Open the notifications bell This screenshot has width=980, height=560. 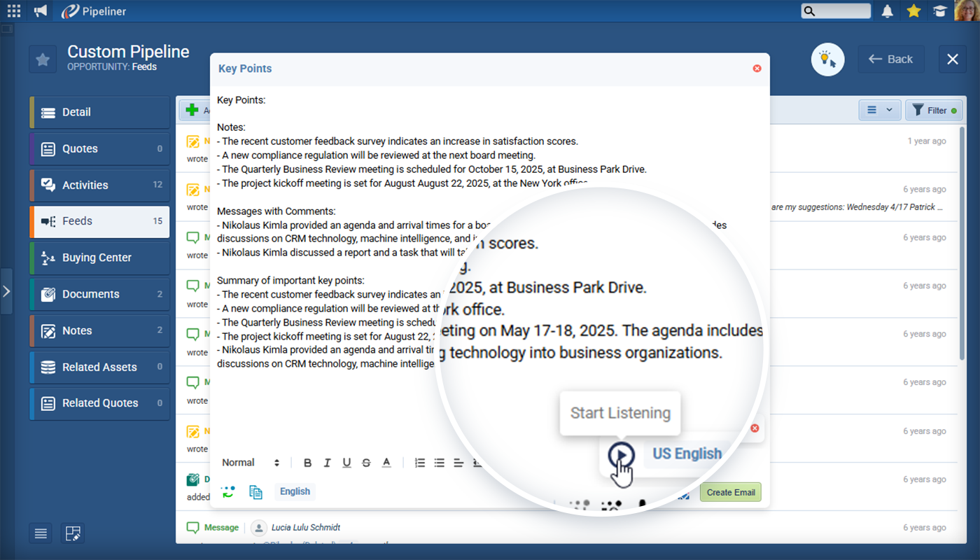pyautogui.click(x=888, y=10)
